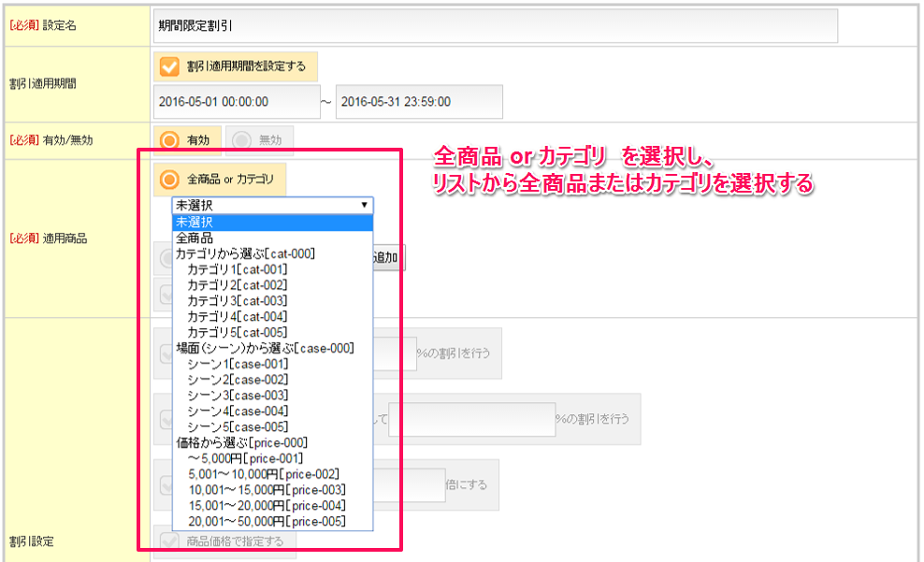Select 10,001～15,000円[price-003] option

point(267,490)
